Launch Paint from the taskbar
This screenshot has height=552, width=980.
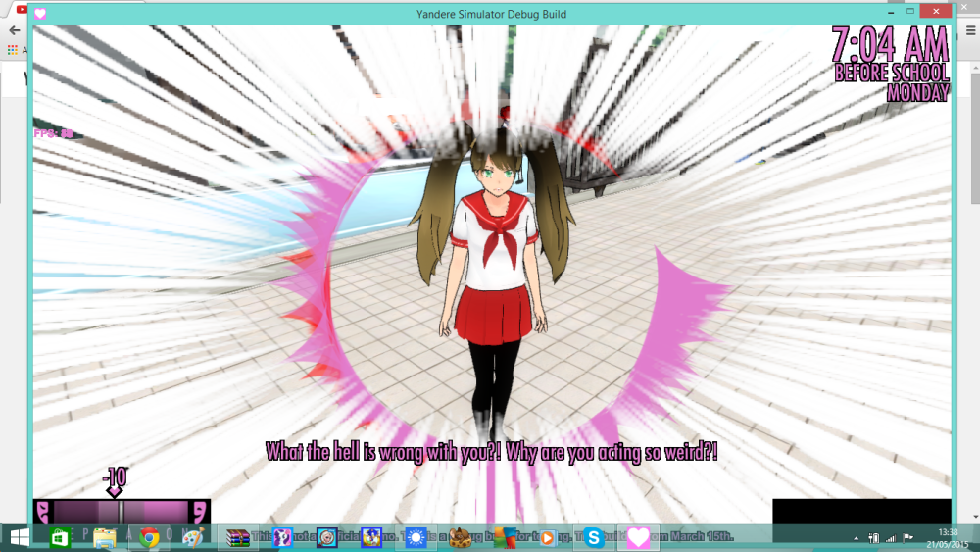coord(193,537)
